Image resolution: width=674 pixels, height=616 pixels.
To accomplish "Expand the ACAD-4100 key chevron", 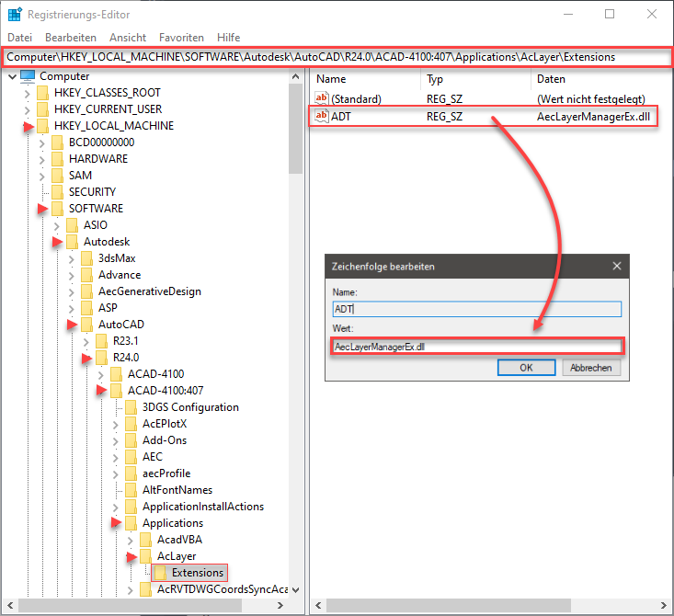I will [x=100, y=375].
